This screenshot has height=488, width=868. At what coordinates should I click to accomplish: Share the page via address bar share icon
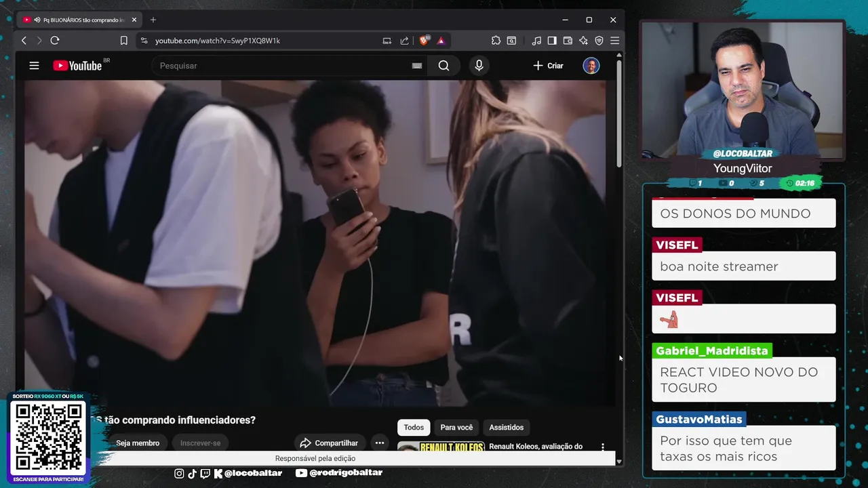pyautogui.click(x=405, y=41)
